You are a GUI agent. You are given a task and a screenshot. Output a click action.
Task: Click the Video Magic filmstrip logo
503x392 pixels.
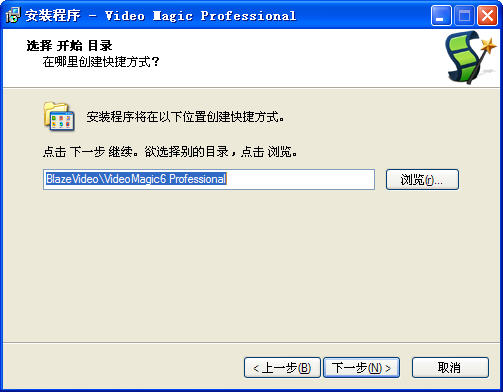tap(470, 57)
